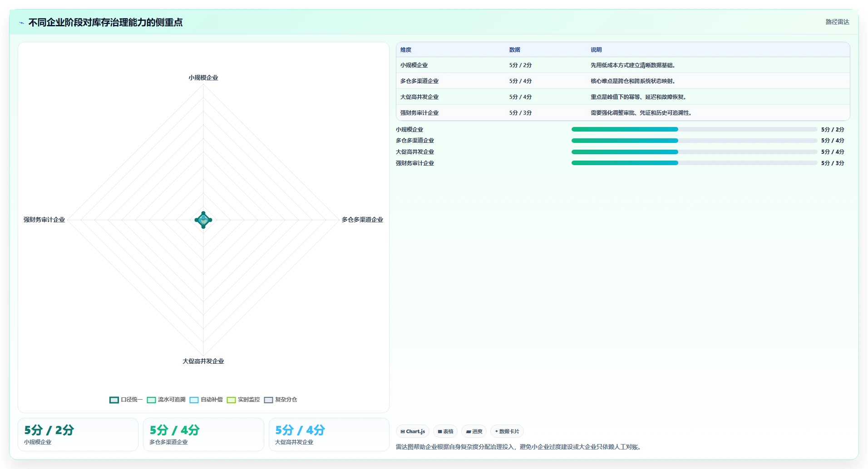Click the 路径雷达 label in the header

(x=837, y=22)
